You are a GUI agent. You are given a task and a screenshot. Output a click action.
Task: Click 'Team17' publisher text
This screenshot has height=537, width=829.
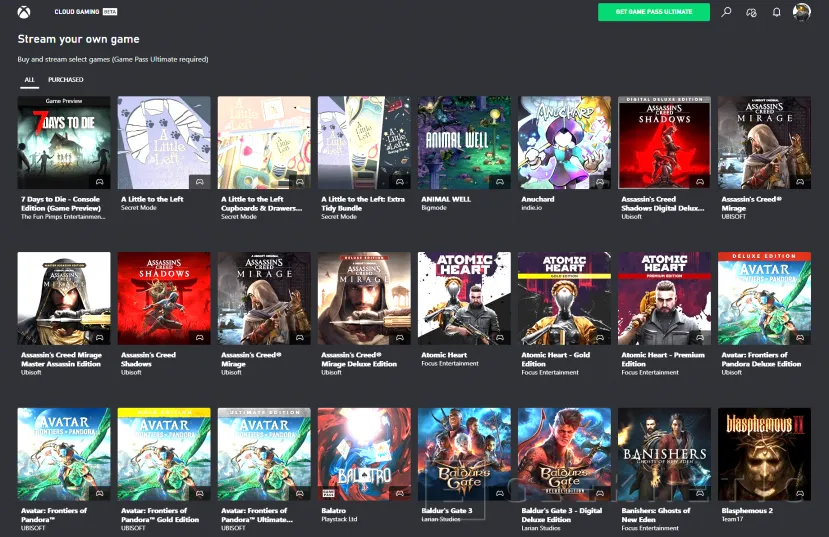pyautogui.click(x=732, y=519)
